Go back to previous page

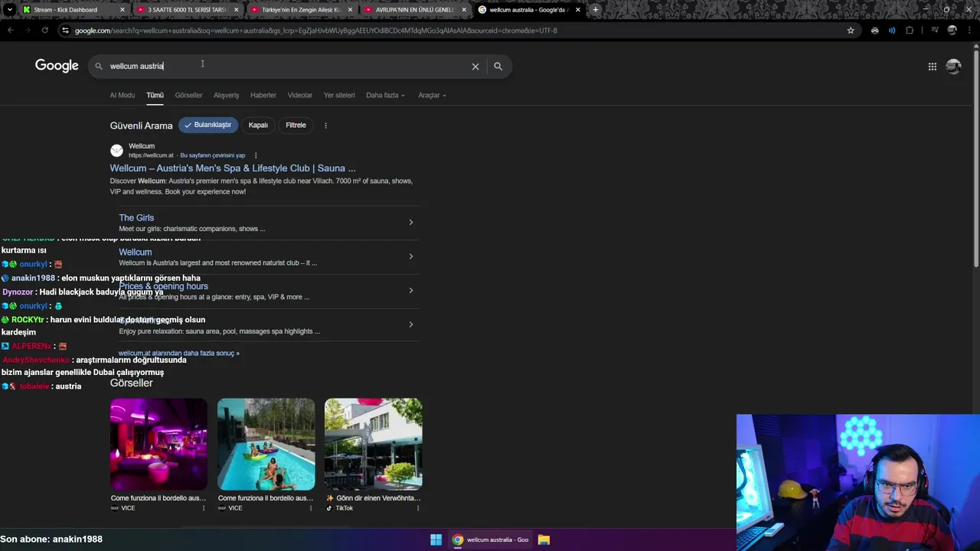(x=10, y=31)
